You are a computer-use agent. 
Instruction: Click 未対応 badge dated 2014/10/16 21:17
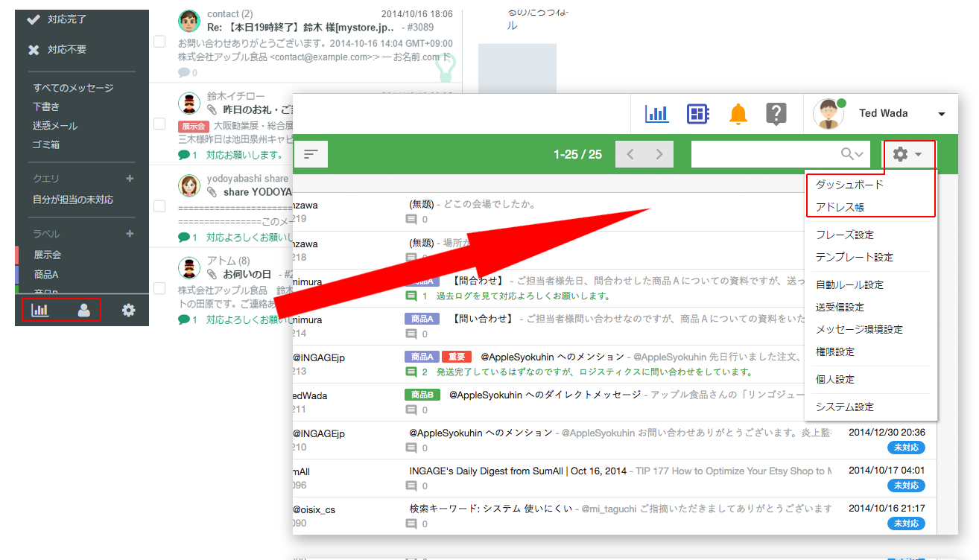pos(906,524)
